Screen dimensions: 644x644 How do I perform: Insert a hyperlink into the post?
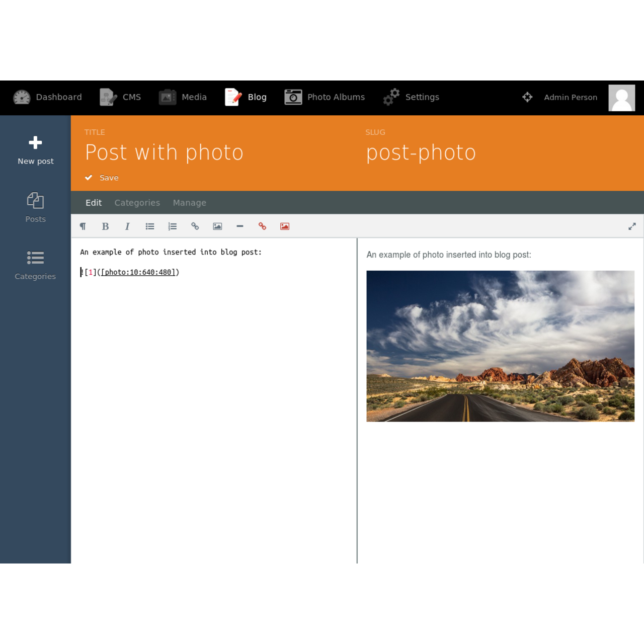point(195,226)
